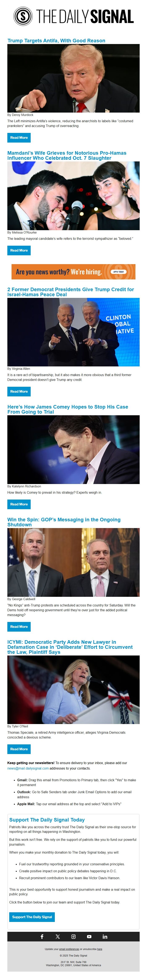Click The Daily Signal logo at top

[x=73, y=16]
